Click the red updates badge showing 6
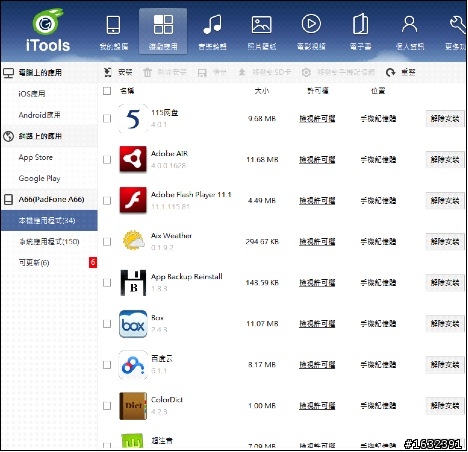 point(93,262)
